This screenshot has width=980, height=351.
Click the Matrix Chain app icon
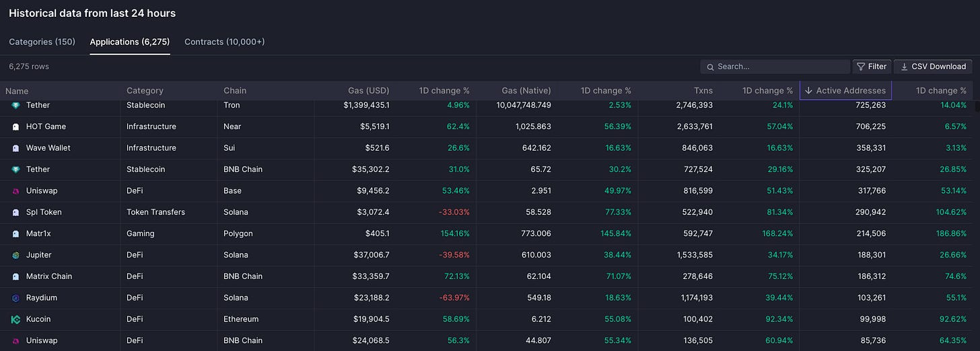coord(16,276)
